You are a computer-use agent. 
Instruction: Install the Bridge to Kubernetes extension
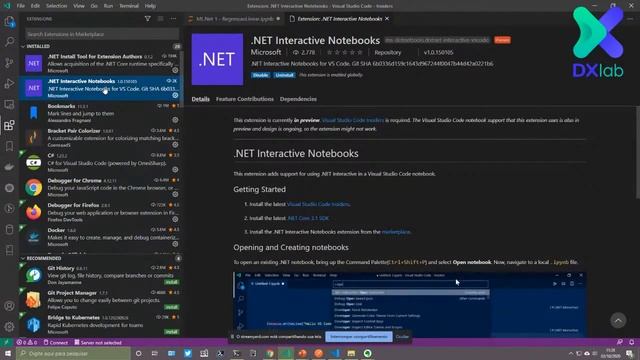pos(172,332)
